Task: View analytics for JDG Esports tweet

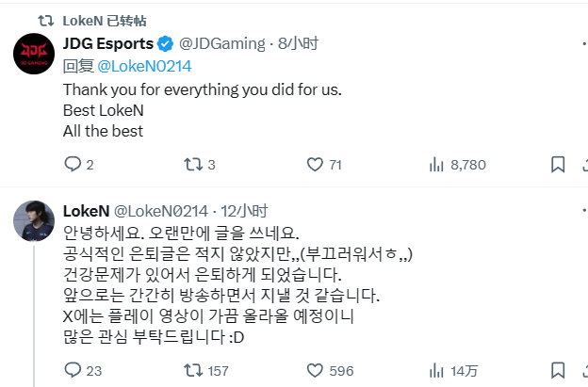Action: pos(436,165)
